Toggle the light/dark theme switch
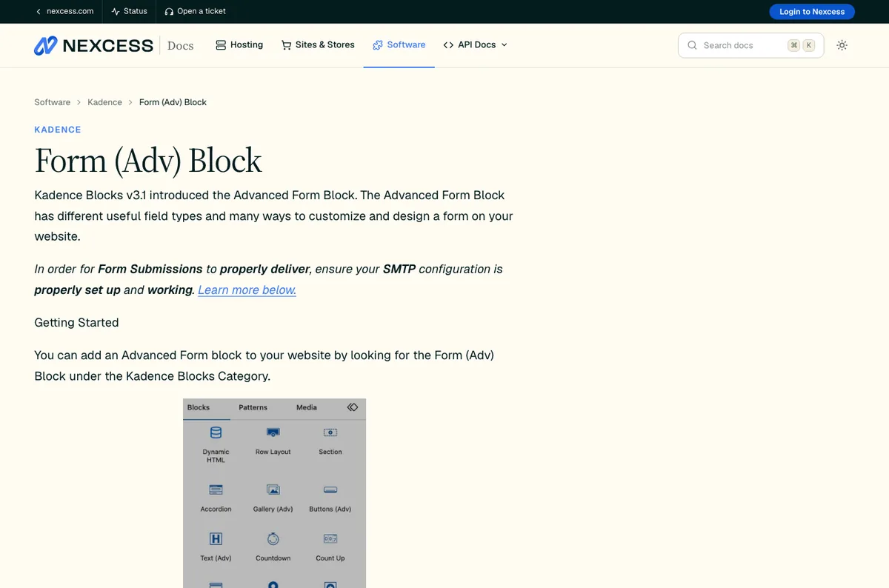889x588 pixels. tap(842, 45)
